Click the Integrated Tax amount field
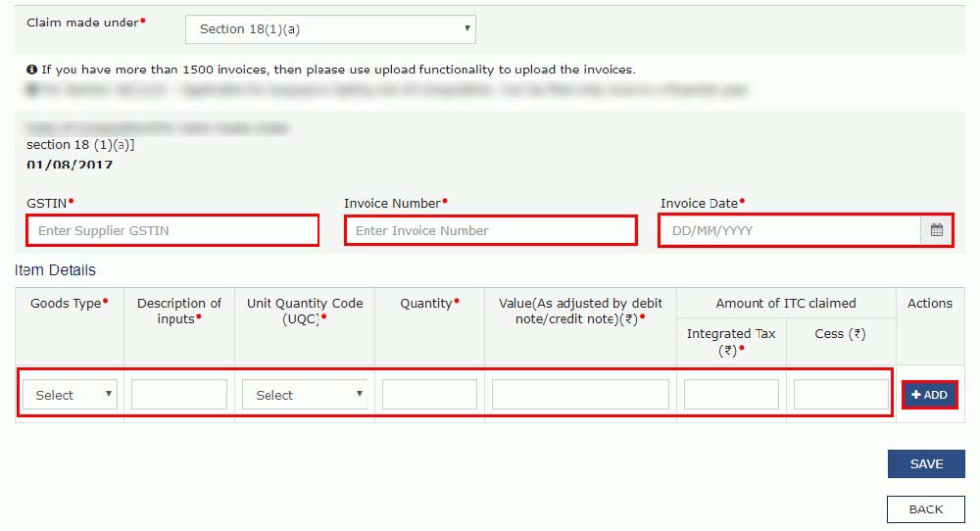 coord(731,395)
